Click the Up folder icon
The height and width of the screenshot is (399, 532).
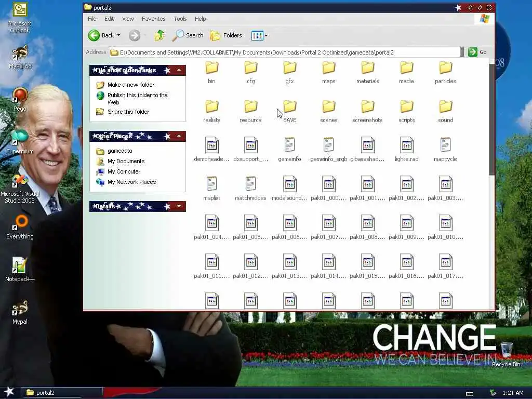[x=159, y=35]
